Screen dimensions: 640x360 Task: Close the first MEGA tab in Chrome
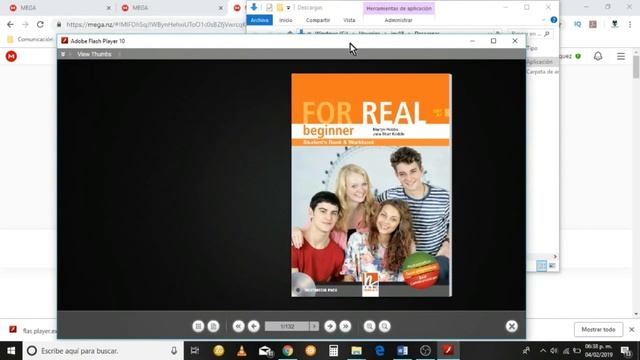click(x=109, y=8)
